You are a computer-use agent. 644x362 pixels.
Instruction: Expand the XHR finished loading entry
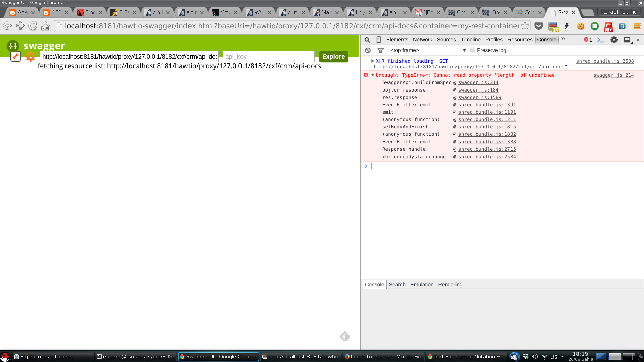point(373,61)
